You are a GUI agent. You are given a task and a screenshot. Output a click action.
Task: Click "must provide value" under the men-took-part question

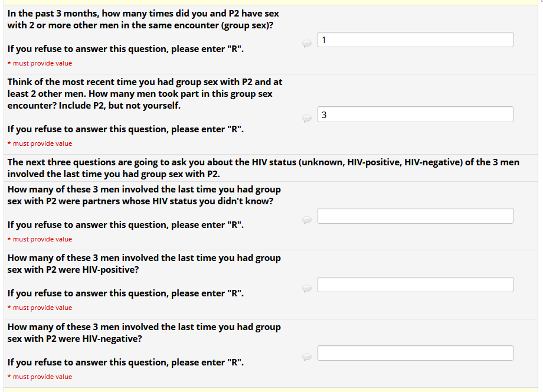[42, 143]
